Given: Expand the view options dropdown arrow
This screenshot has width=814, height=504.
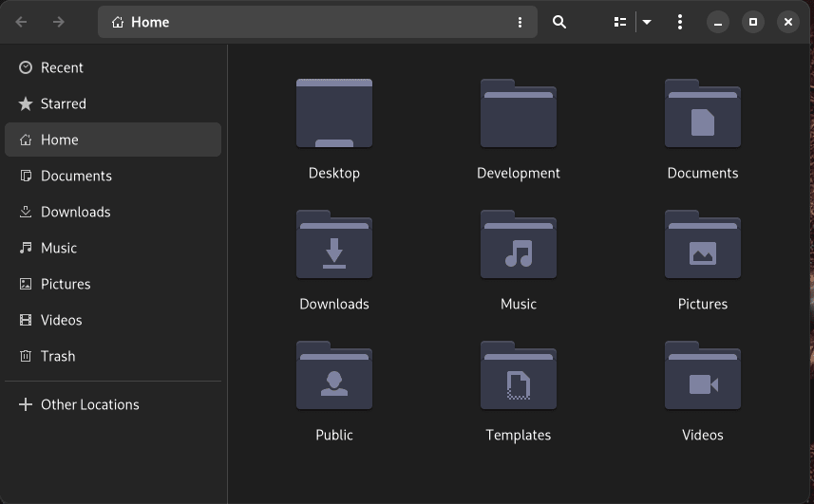Looking at the screenshot, I should [x=647, y=22].
